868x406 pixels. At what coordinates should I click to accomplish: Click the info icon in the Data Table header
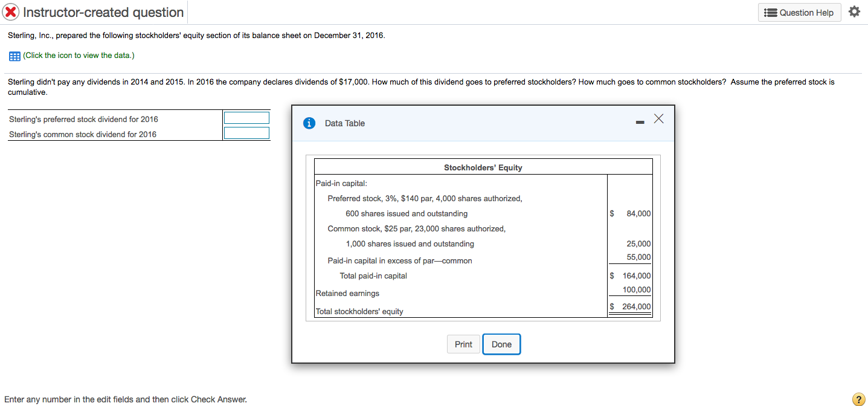(309, 122)
